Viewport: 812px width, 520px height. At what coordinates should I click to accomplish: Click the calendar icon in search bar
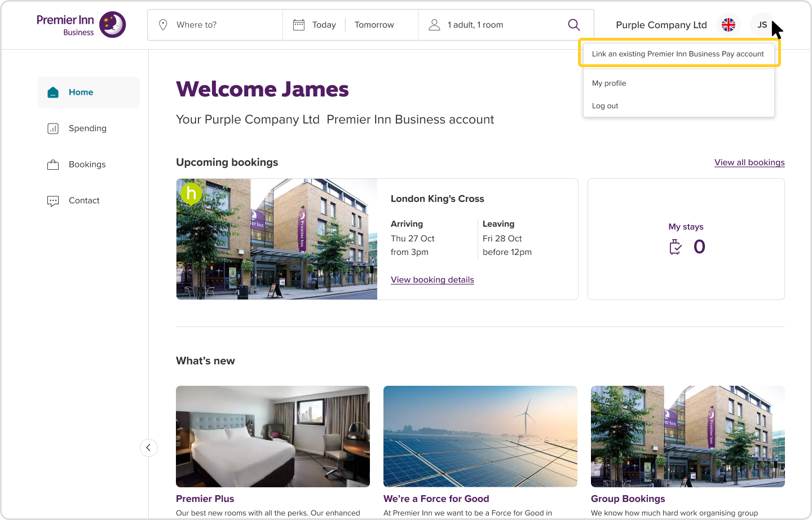click(x=299, y=25)
